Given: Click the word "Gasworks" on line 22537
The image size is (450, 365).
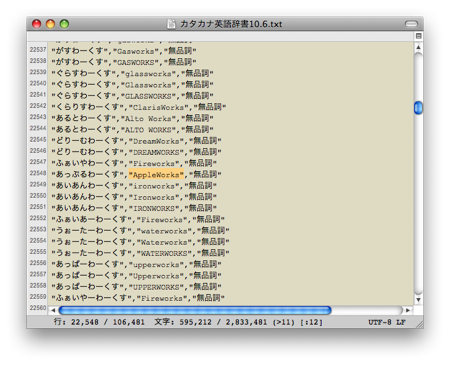Looking at the screenshot, I should 136,51.
